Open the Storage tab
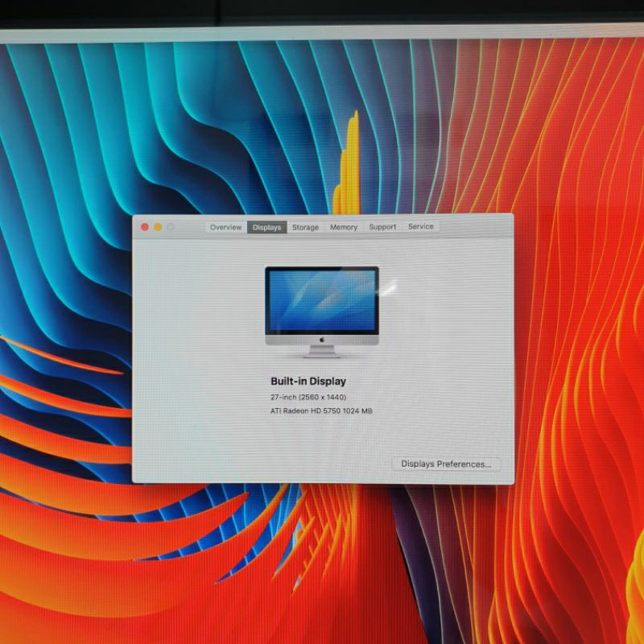 (x=305, y=227)
